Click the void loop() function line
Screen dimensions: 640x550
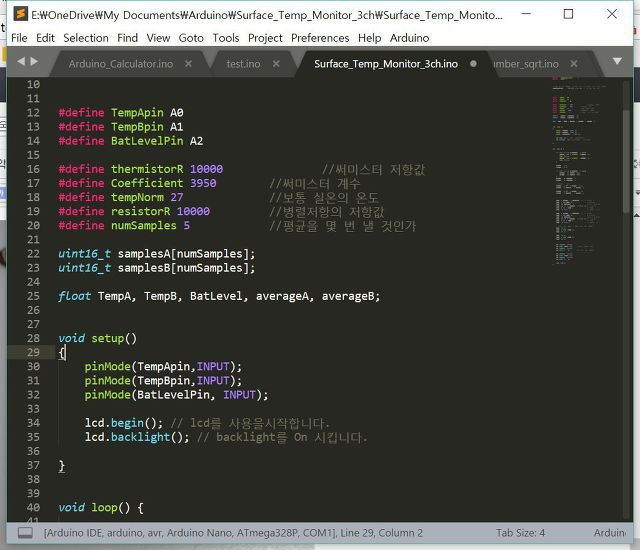coord(101,508)
